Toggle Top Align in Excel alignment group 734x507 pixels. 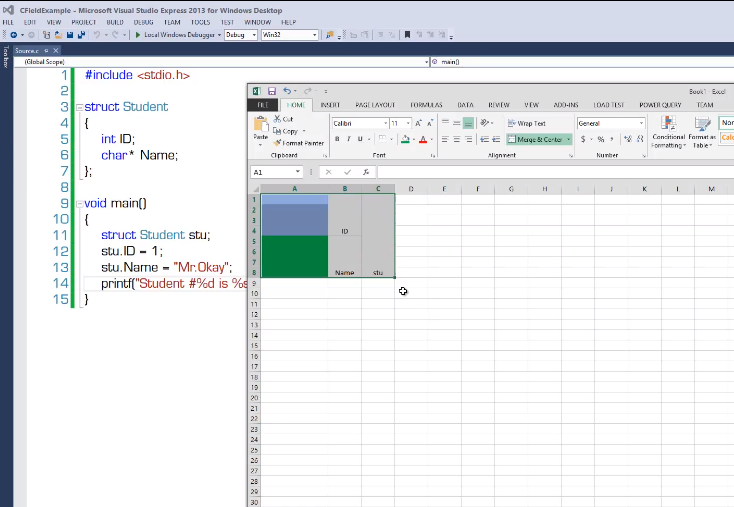point(445,123)
